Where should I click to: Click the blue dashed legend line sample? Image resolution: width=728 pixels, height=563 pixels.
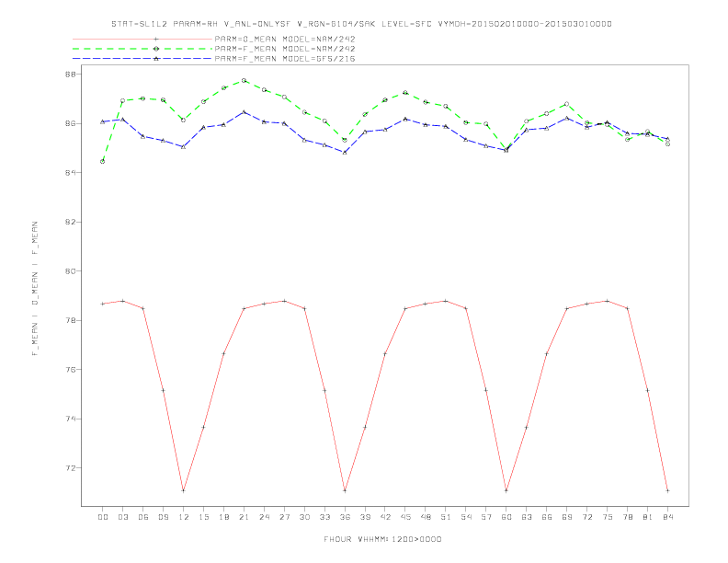(142, 59)
